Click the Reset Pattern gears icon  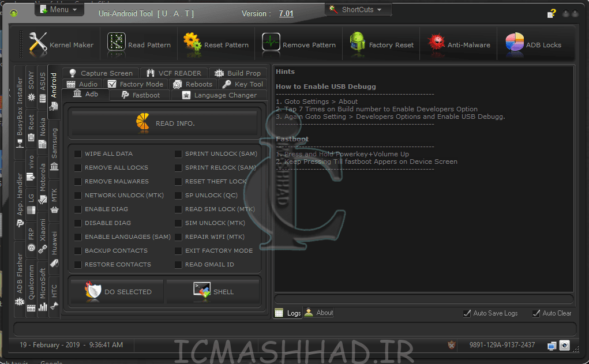[x=192, y=42]
